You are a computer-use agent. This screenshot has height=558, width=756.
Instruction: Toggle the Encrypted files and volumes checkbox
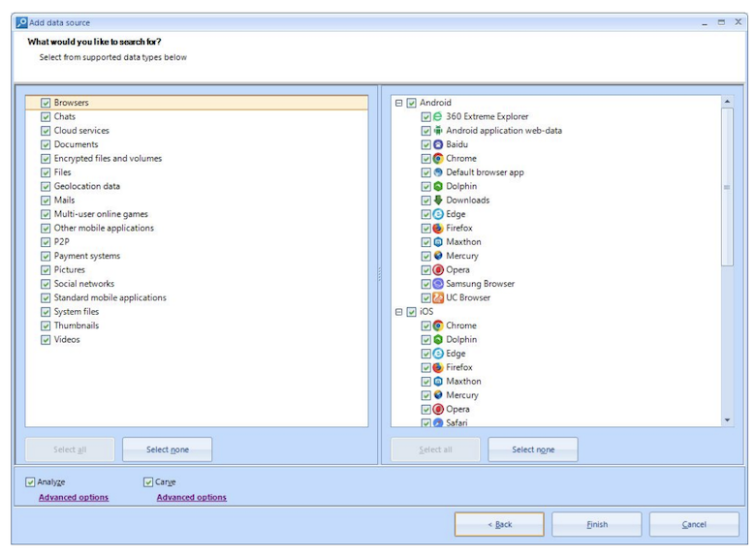point(46,159)
